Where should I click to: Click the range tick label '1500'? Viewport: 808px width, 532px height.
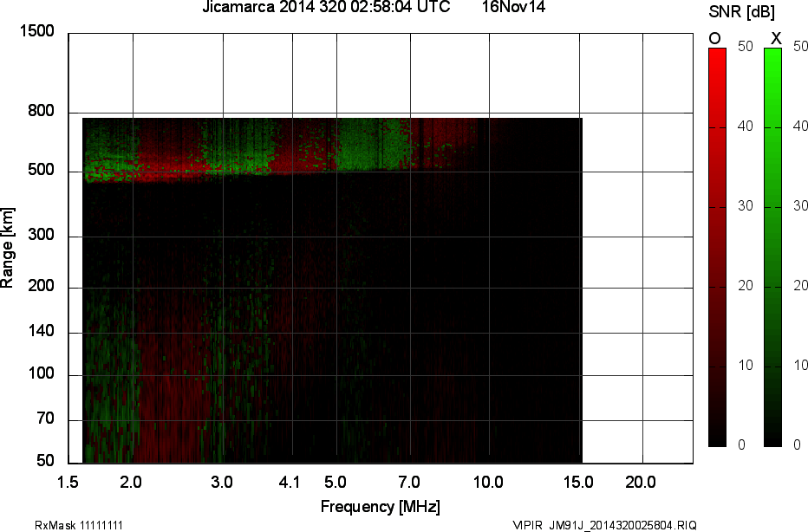pos(36,31)
